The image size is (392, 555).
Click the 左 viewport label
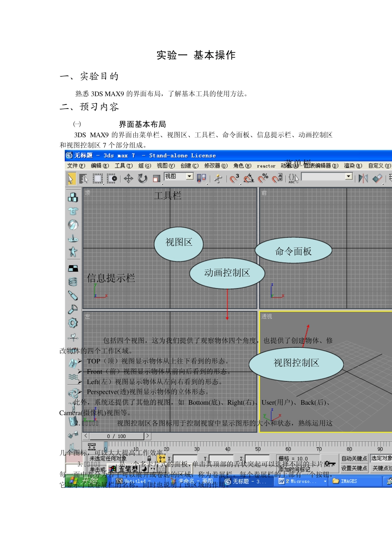click(x=87, y=316)
